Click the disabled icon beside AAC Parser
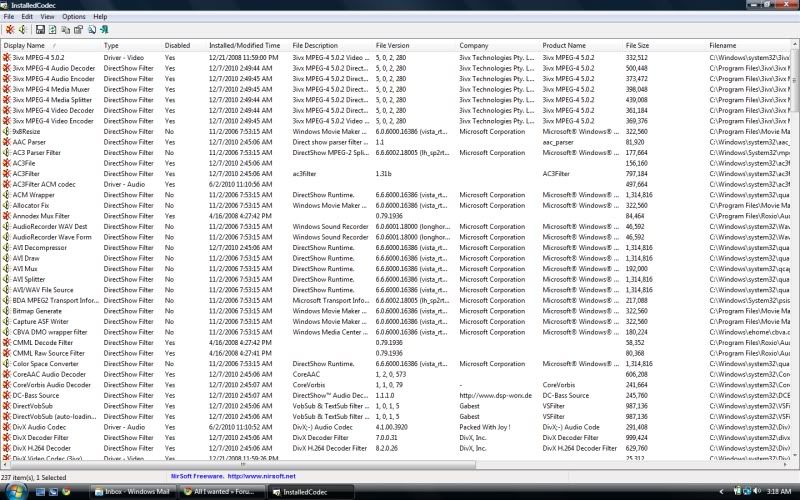The height and width of the screenshot is (500, 800). click(6, 142)
